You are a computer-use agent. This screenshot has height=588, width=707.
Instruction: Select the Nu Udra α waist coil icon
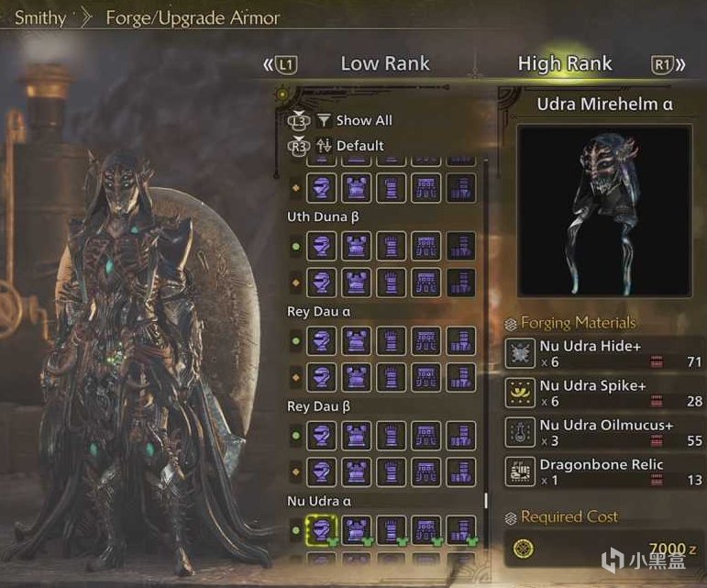tap(426, 530)
